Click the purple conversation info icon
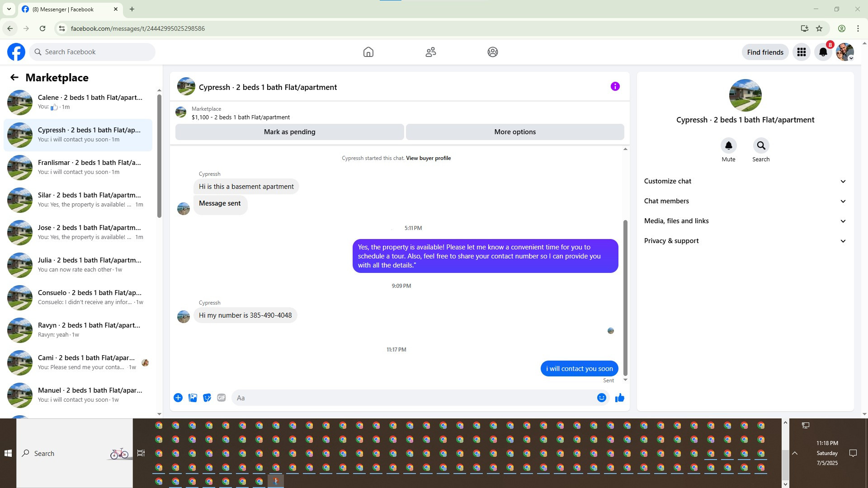The width and height of the screenshot is (868, 488). click(x=615, y=86)
